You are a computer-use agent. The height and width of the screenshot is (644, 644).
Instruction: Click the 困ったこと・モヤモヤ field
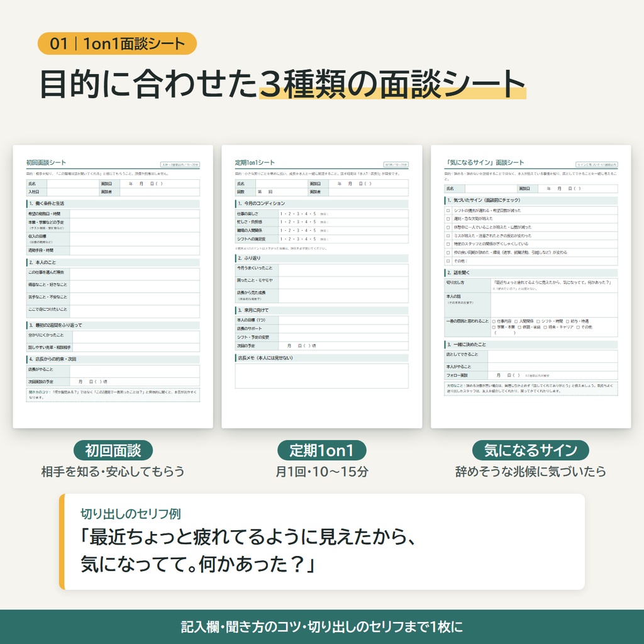point(343,282)
